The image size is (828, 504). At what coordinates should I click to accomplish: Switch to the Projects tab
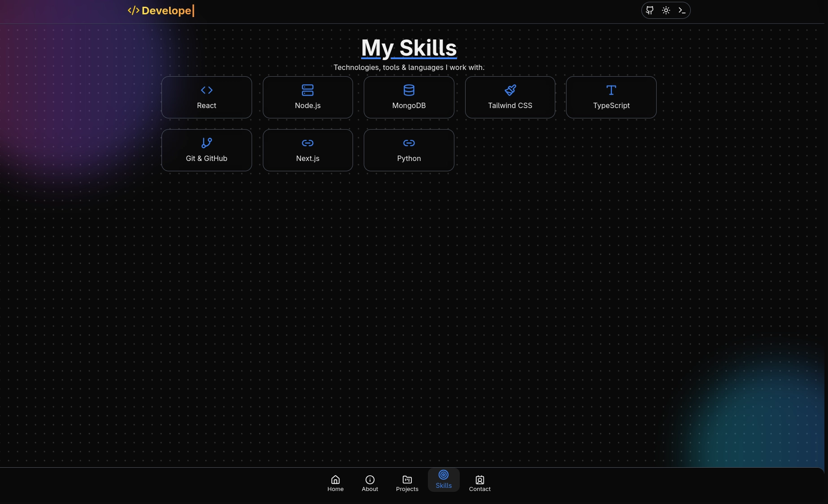coord(407,483)
